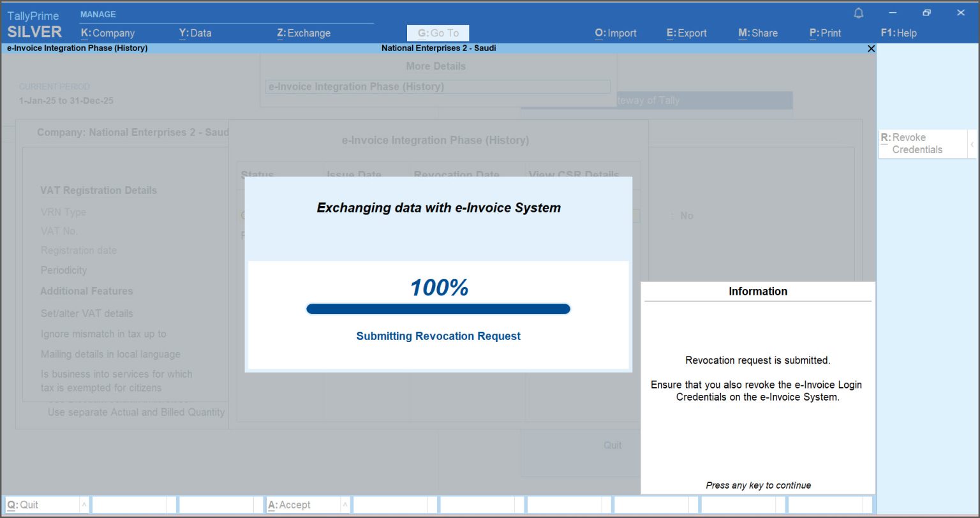This screenshot has width=980, height=518.
Task: Click the 100% progress bar
Action: [438, 309]
